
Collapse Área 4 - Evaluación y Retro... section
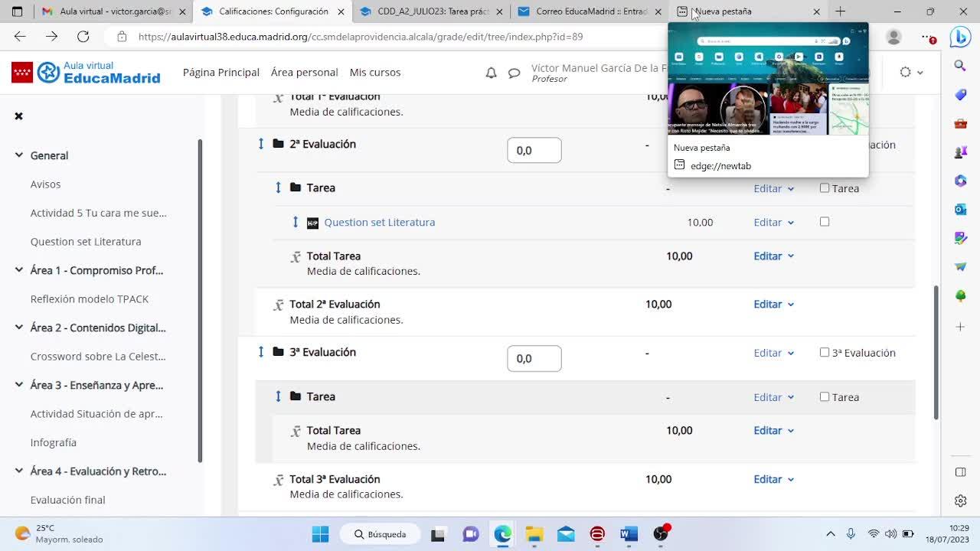point(19,471)
